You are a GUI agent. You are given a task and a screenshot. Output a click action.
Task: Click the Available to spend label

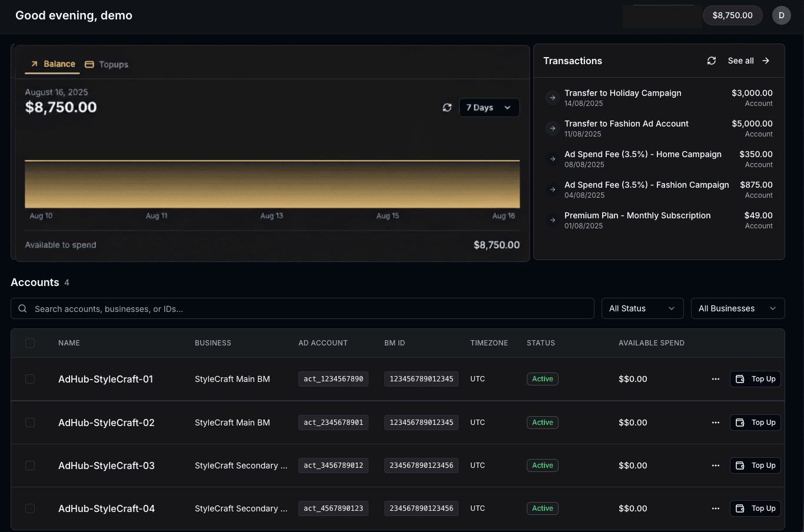pos(61,245)
